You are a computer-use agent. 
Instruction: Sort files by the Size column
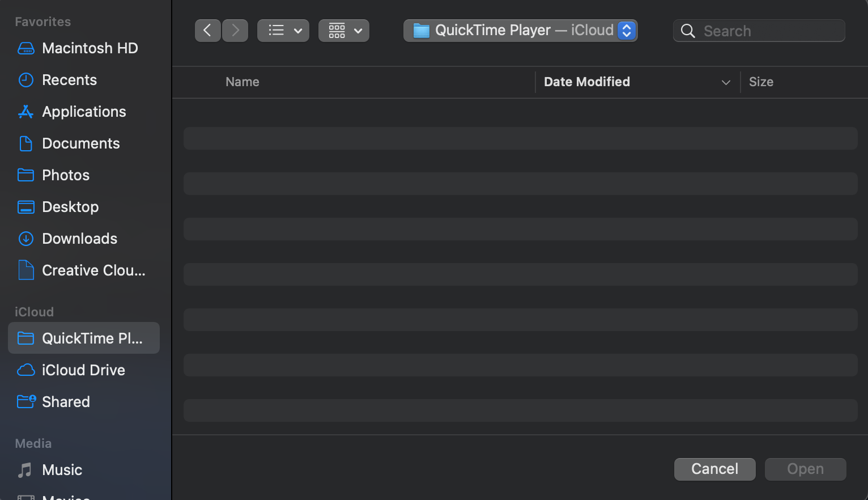(x=761, y=82)
